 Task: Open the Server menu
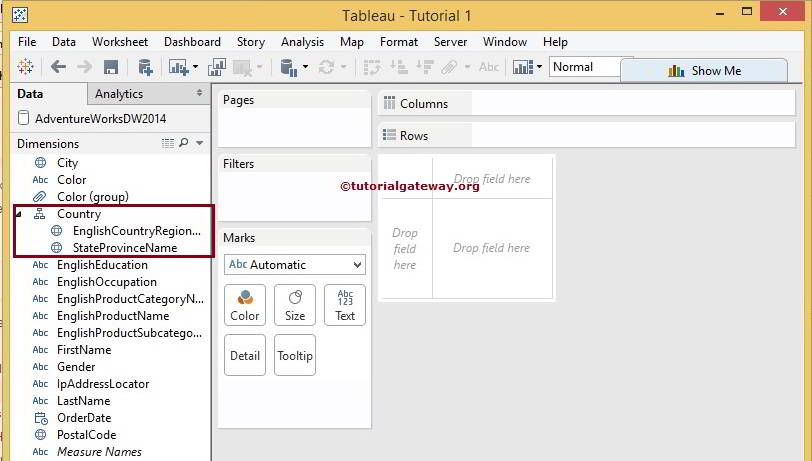pyautogui.click(x=450, y=42)
